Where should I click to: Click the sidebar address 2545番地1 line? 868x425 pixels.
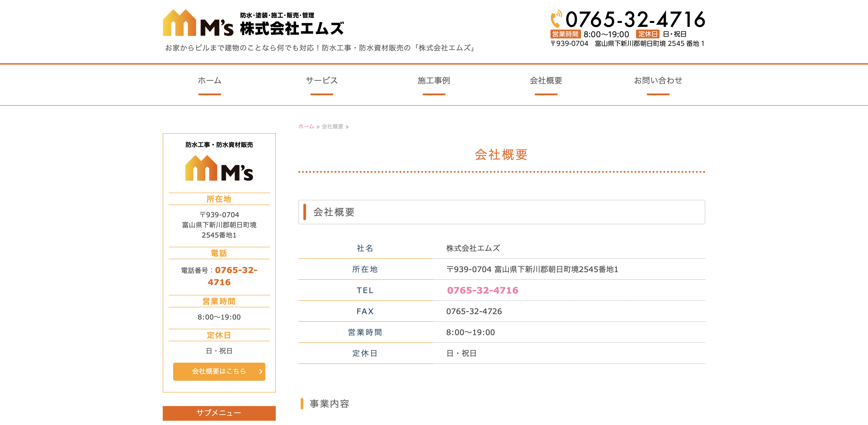click(x=219, y=235)
